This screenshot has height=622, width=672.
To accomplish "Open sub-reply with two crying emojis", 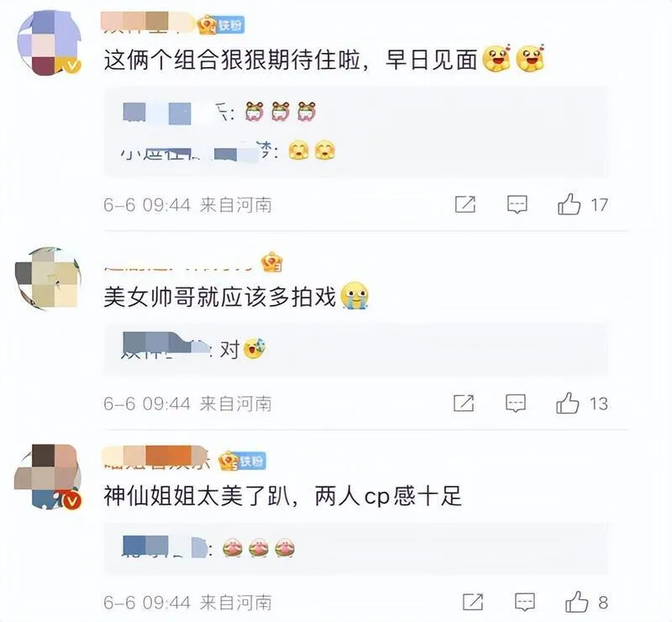I will click(228, 151).
